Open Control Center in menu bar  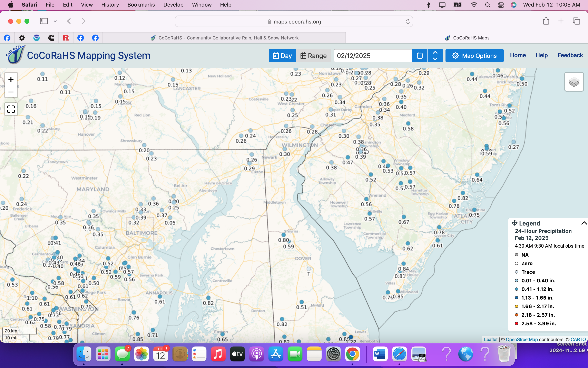pyautogui.click(x=501, y=5)
